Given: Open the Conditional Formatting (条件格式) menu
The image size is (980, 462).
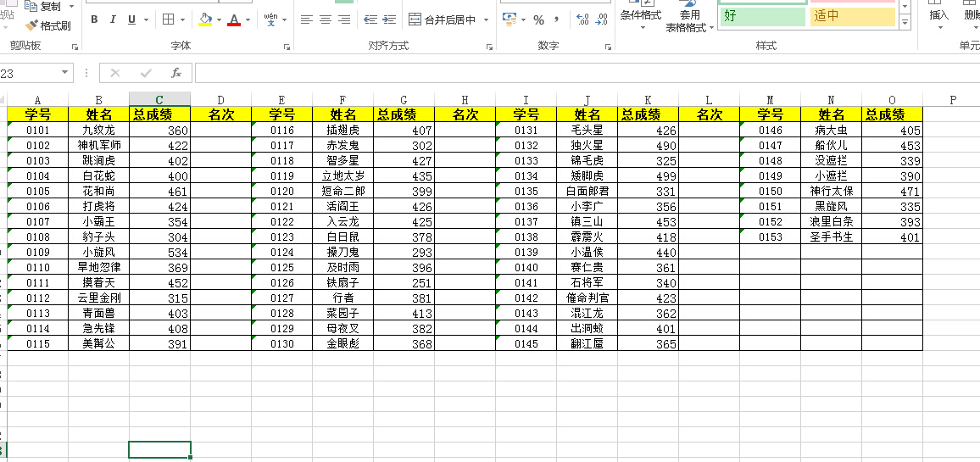Looking at the screenshot, I should 641,15.
